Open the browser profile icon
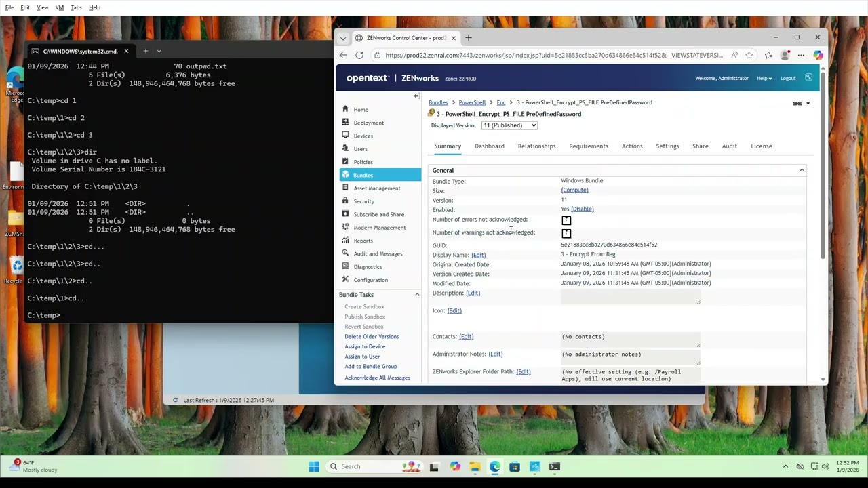This screenshot has width=868, height=488. coord(785,56)
